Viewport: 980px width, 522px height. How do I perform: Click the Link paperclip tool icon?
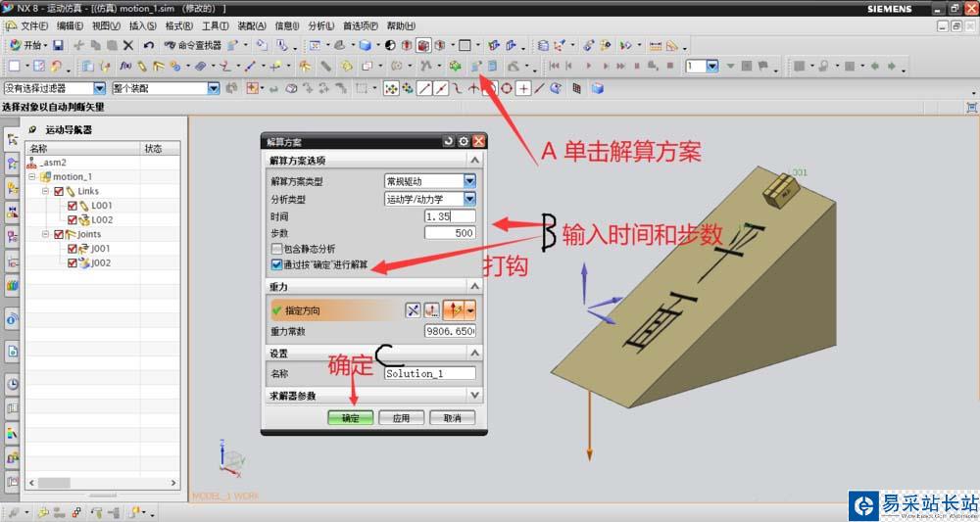pyautogui.click(x=142, y=66)
